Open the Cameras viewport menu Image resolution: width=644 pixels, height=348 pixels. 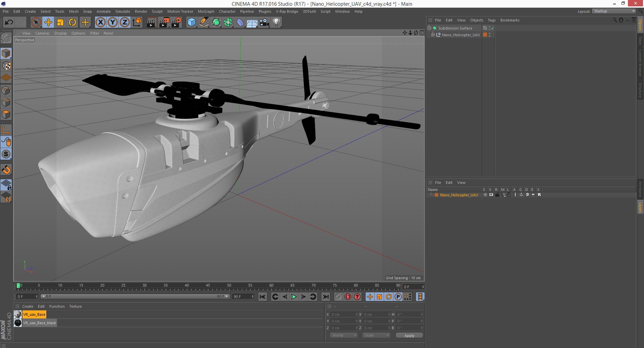[42, 33]
